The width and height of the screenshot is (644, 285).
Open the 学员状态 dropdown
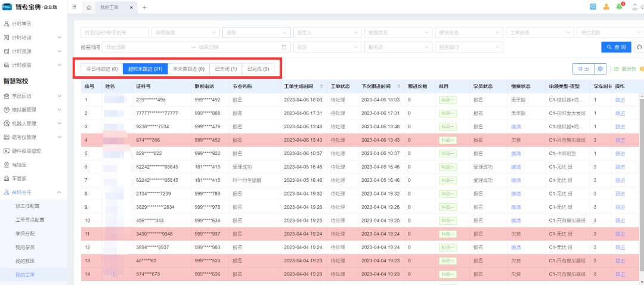coord(469,32)
